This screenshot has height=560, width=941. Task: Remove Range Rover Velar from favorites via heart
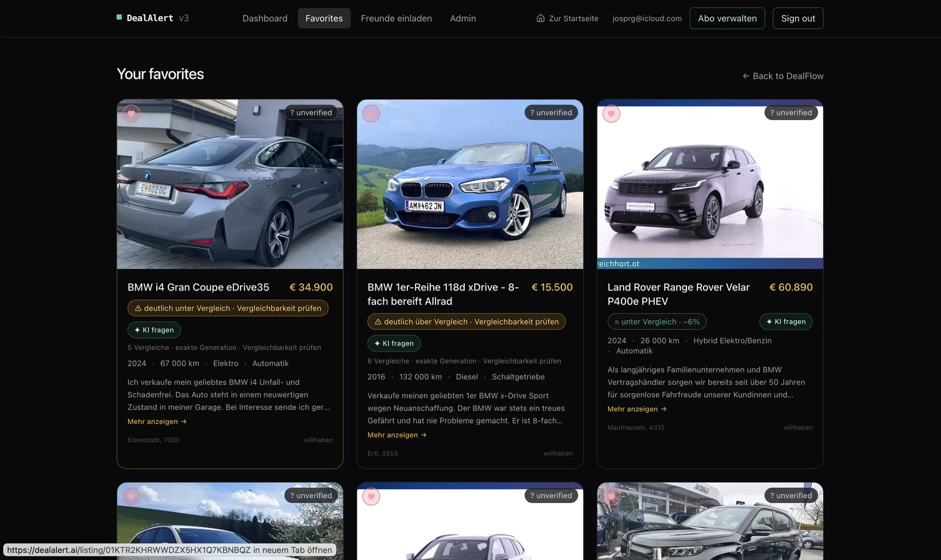tap(611, 113)
